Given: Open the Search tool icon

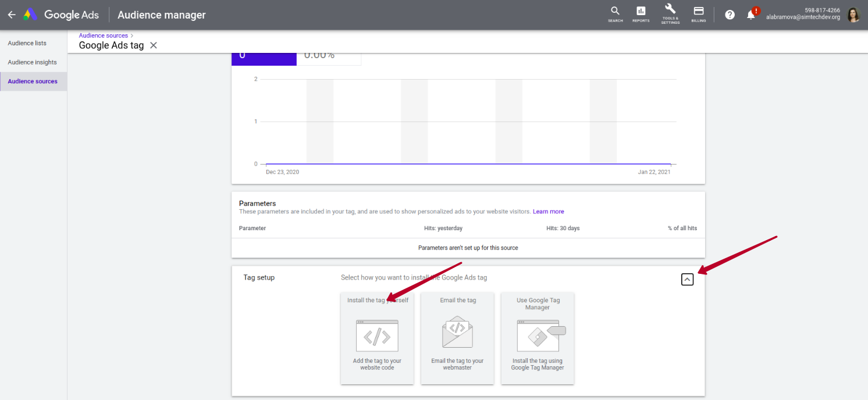Looking at the screenshot, I should pyautogui.click(x=615, y=15).
